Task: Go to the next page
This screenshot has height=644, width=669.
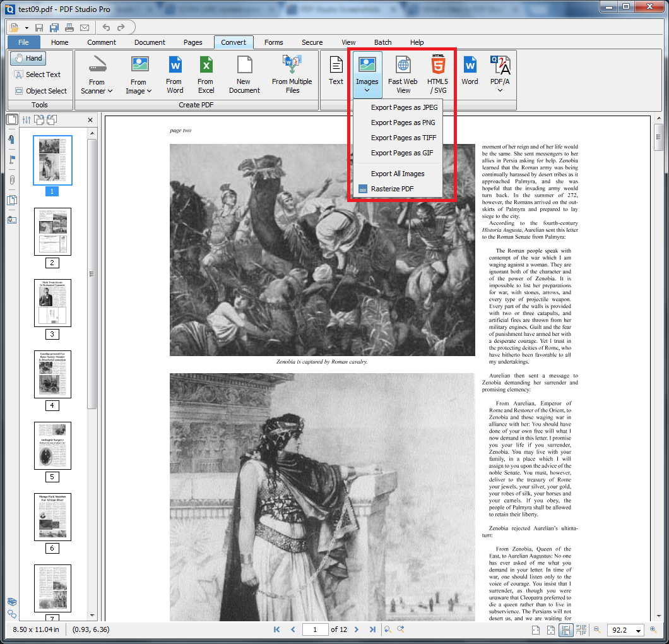Action: point(356,629)
